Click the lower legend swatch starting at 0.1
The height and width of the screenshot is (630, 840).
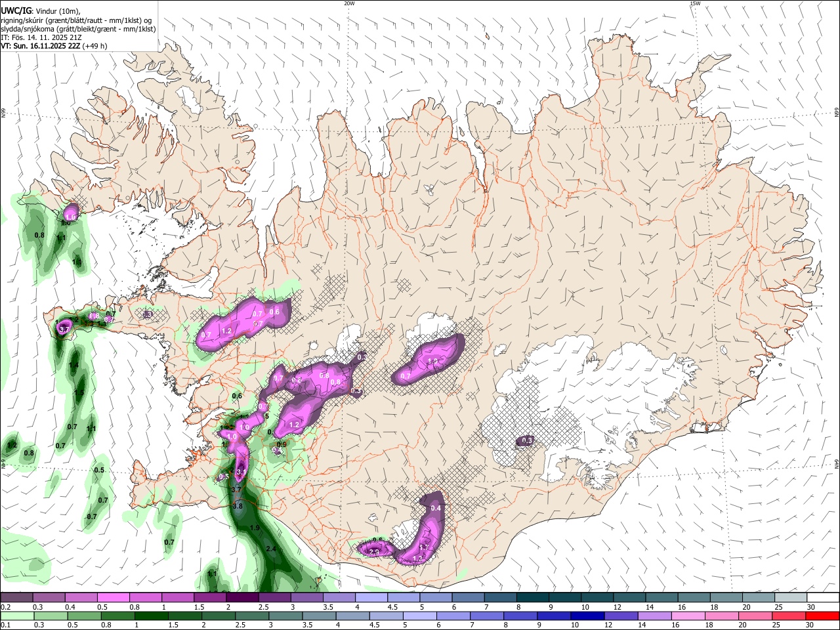pyautogui.click(x=16, y=616)
